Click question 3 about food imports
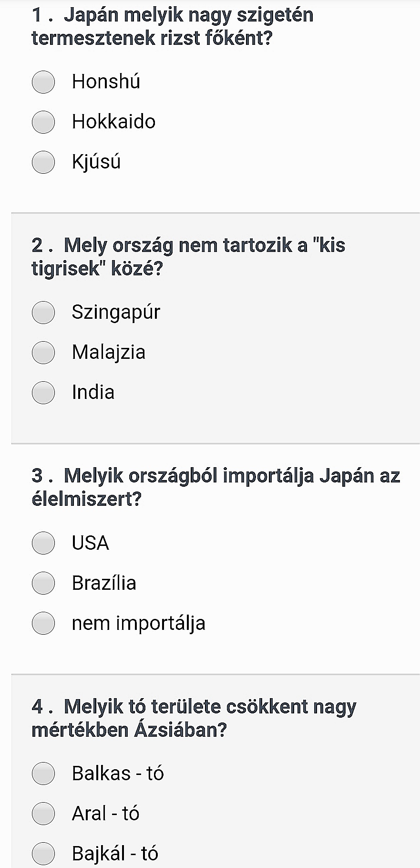Screen dimensions: 420x868 coord(215,487)
